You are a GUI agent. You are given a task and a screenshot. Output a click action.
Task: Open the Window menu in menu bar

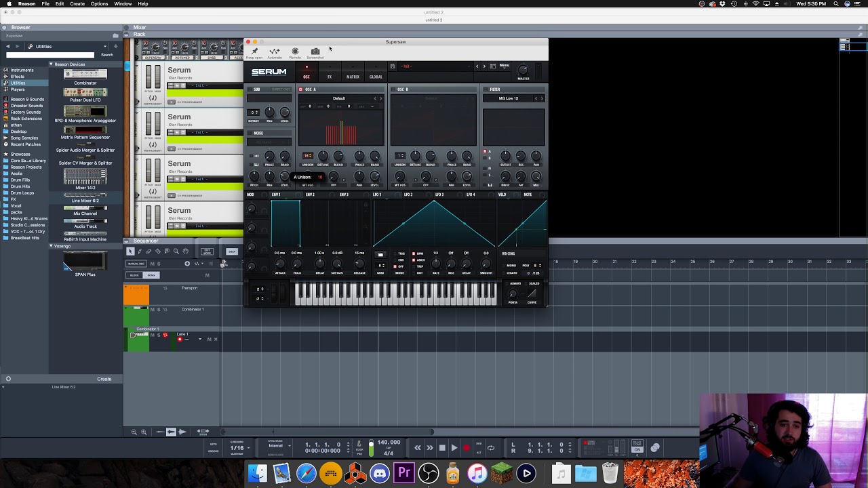click(123, 4)
